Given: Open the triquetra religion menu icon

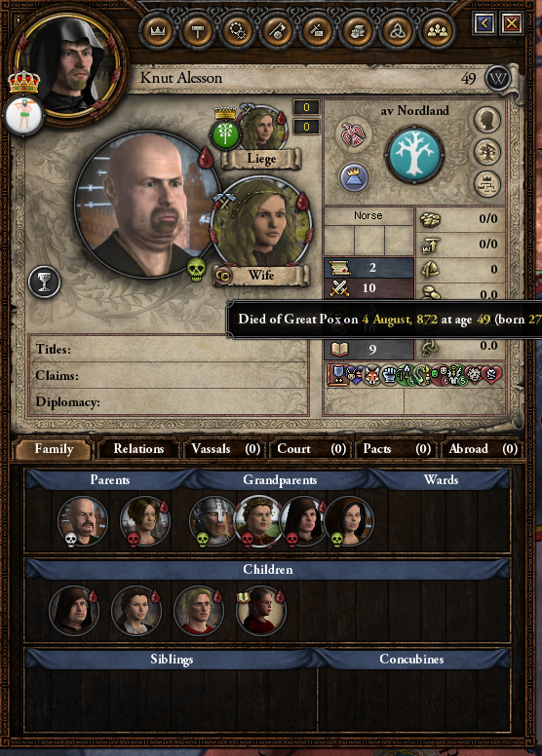Looking at the screenshot, I should point(398,31).
